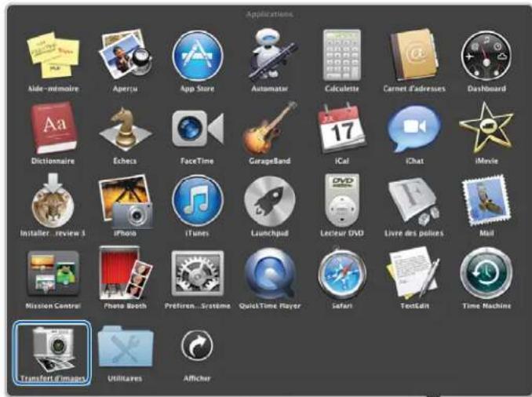Launch the Lecteur DVD player
Viewport: 532px width, 397px height.
click(x=342, y=200)
